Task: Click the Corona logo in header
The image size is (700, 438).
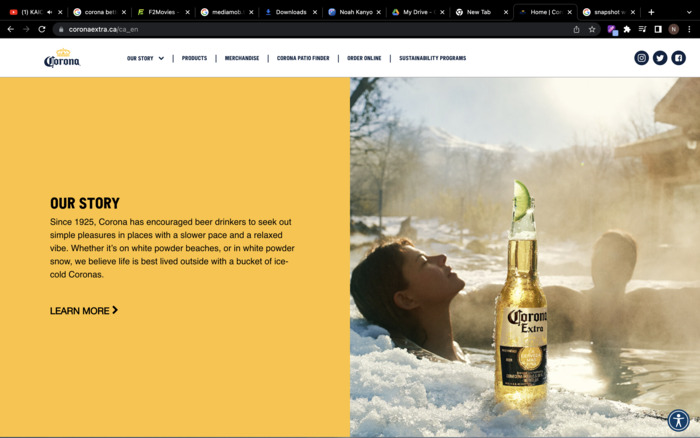Action: 62,59
